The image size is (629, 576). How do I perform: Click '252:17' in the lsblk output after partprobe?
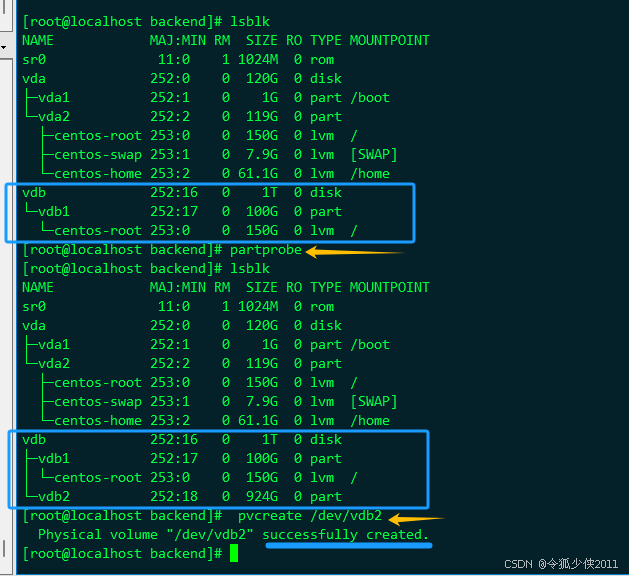click(x=174, y=458)
